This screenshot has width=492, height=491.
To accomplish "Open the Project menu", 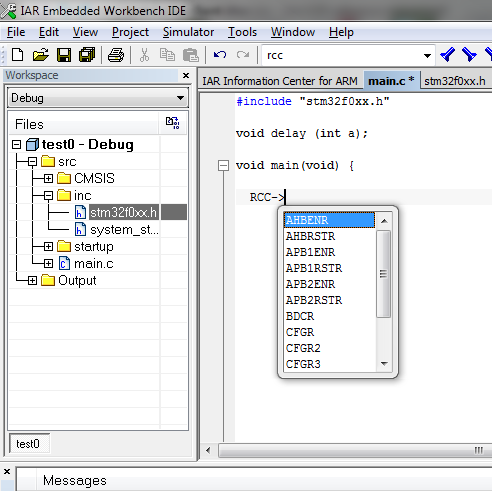I will (130, 32).
